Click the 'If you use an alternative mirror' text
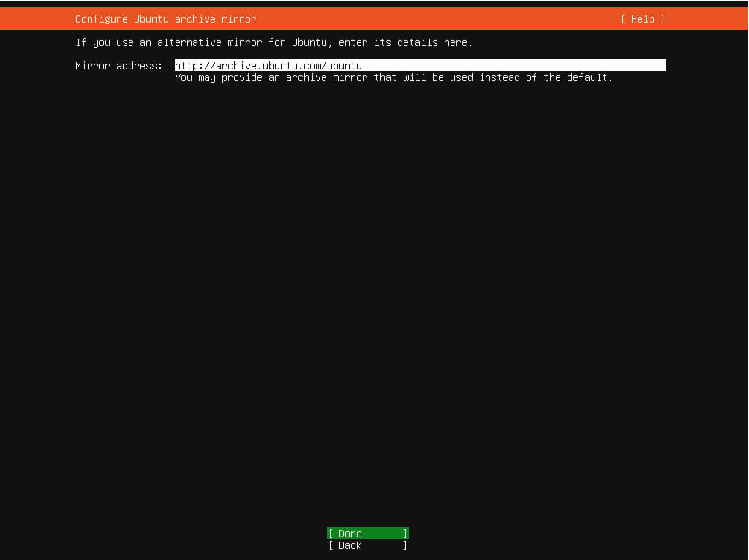Screen dimensions: 749x560 274,42
